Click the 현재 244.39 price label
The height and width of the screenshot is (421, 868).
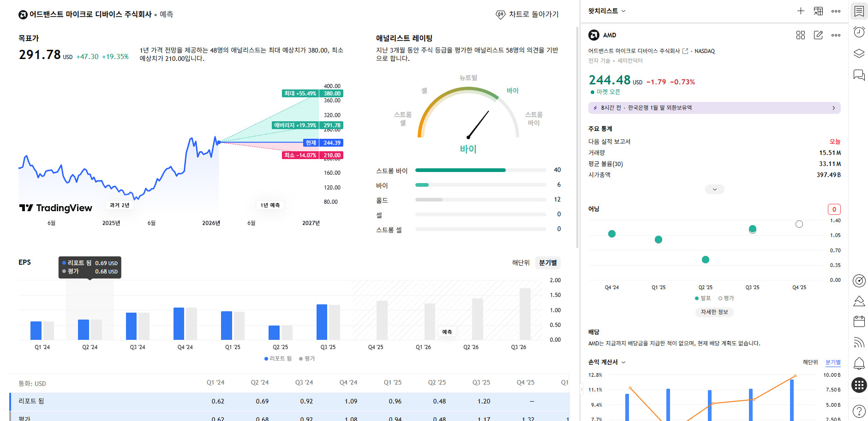(x=323, y=143)
